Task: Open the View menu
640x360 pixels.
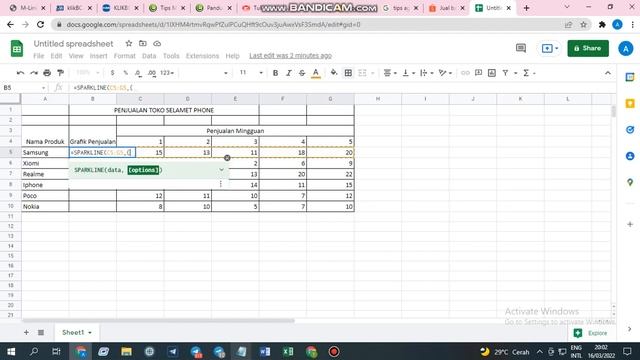Action: pyautogui.click(x=76, y=56)
